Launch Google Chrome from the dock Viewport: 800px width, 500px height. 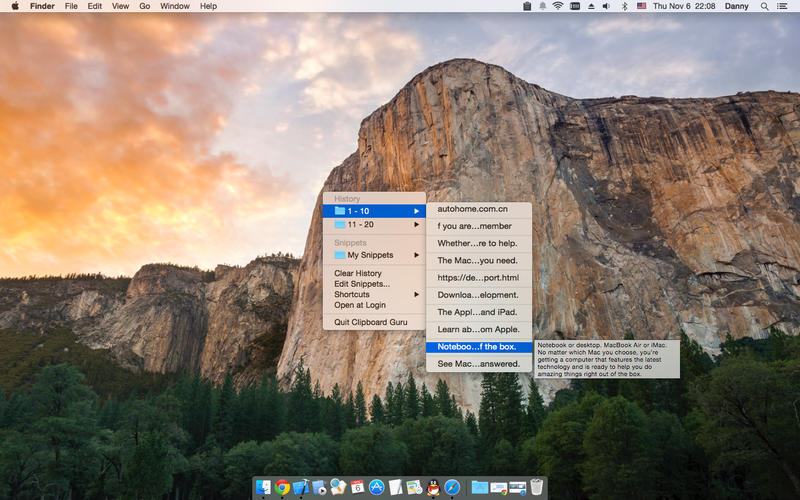point(282,487)
